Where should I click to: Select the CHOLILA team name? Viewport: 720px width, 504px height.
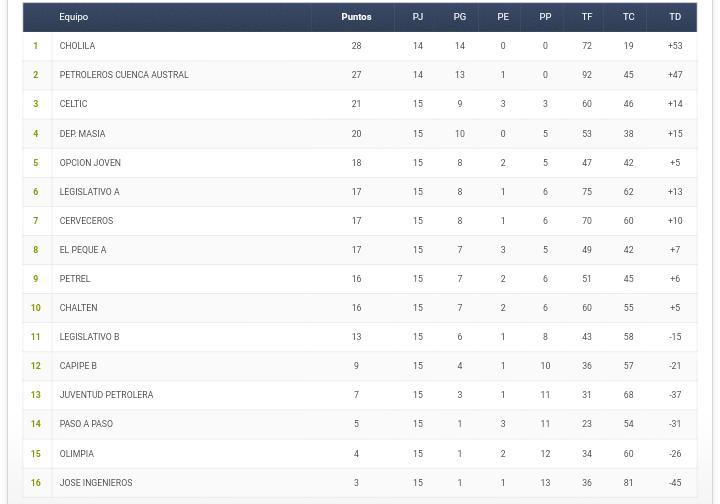pos(77,46)
